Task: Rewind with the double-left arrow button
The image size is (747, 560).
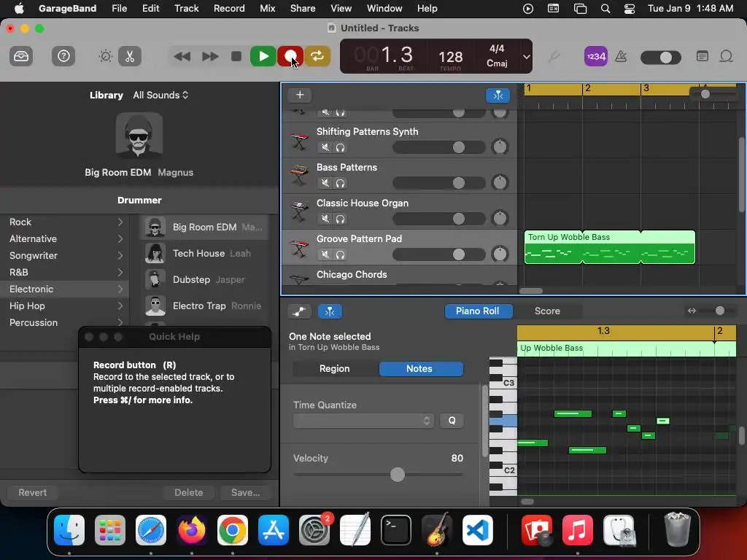Action: coord(182,57)
